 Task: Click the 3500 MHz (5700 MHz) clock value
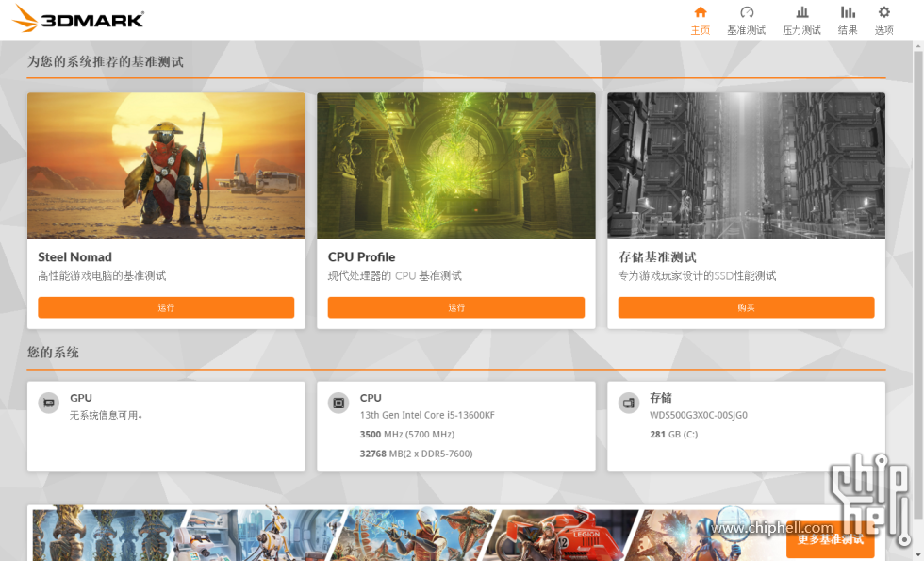[407, 435]
